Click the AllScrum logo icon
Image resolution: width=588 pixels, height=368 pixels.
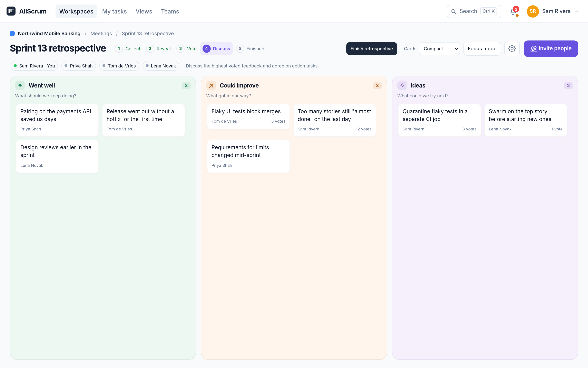(11, 11)
